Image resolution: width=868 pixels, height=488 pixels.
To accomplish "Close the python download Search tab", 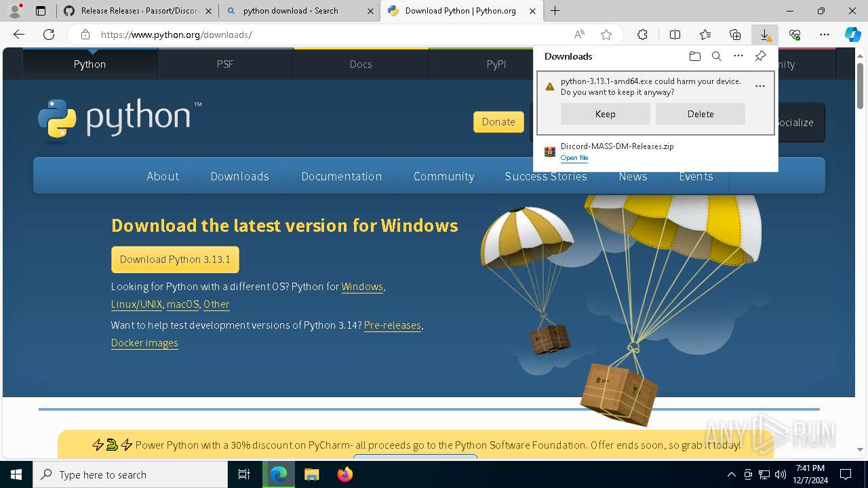I will (x=370, y=11).
